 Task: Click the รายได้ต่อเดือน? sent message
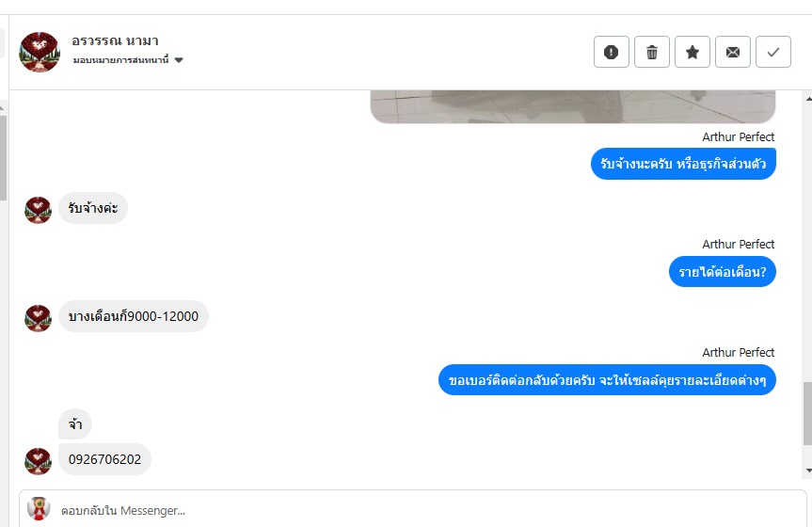click(723, 272)
